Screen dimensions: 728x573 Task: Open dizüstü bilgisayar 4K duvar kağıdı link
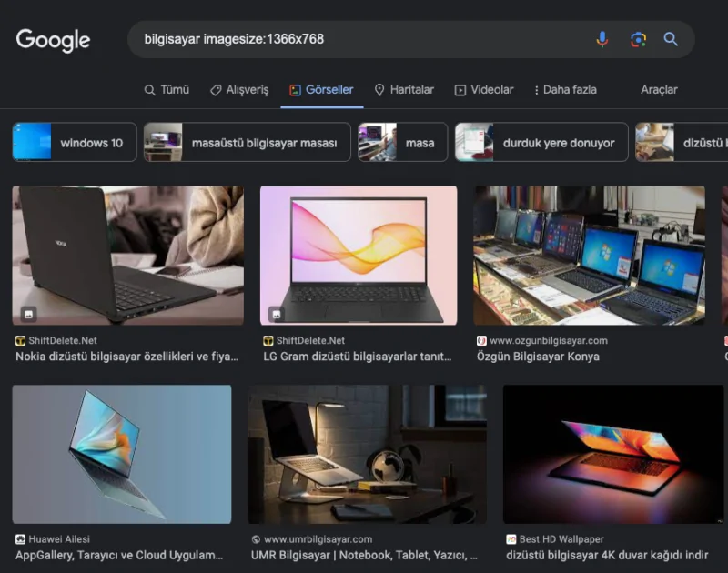point(607,555)
